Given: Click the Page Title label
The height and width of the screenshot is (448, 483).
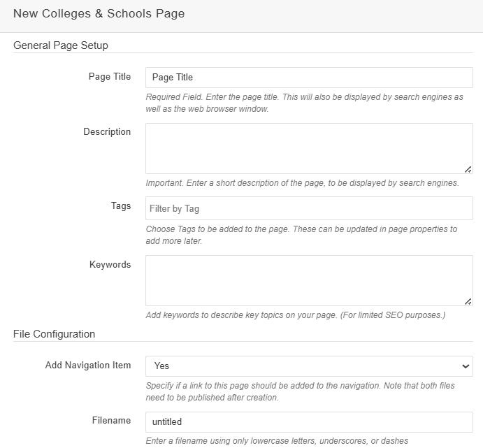Looking at the screenshot, I should tap(109, 77).
